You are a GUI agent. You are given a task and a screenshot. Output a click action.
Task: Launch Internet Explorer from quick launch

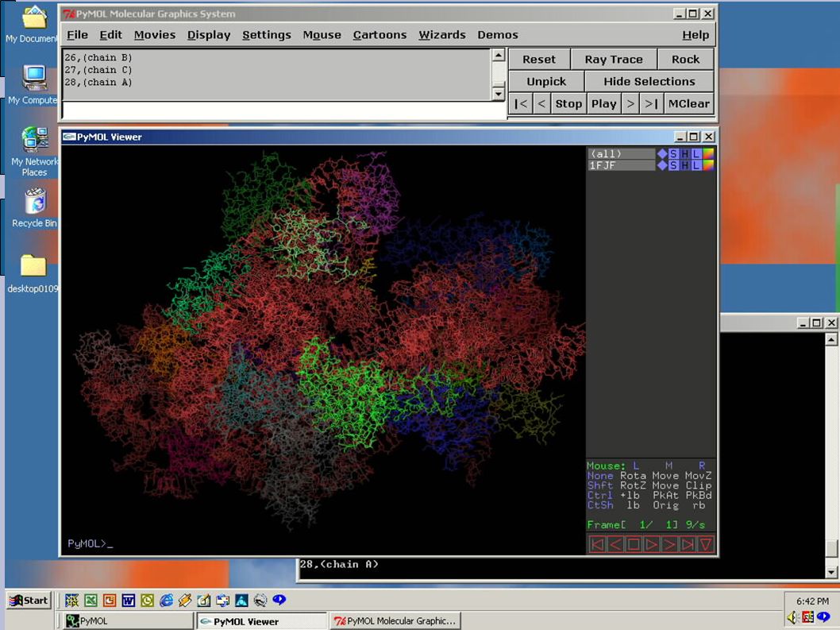166,601
